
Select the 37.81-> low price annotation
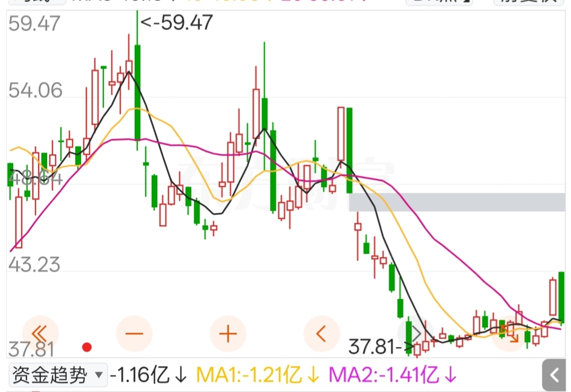point(381,346)
